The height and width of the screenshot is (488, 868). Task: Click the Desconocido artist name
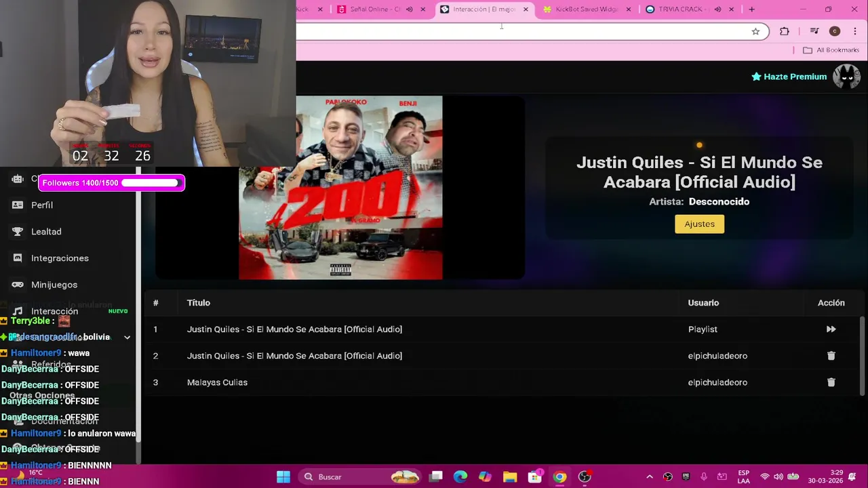(x=719, y=201)
